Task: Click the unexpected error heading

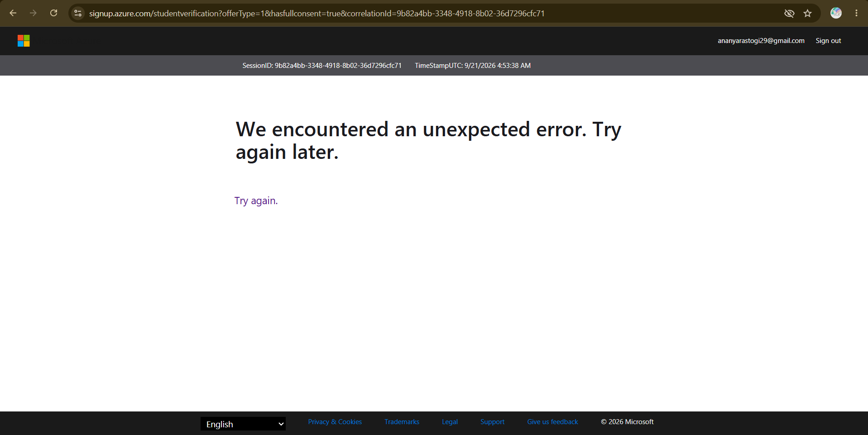Action: pyautogui.click(x=428, y=141)
